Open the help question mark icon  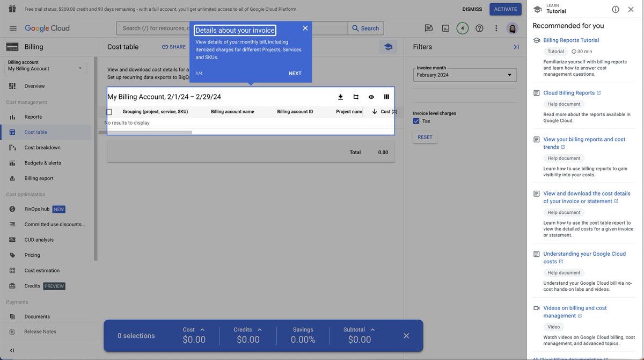(x=479, y=28)
